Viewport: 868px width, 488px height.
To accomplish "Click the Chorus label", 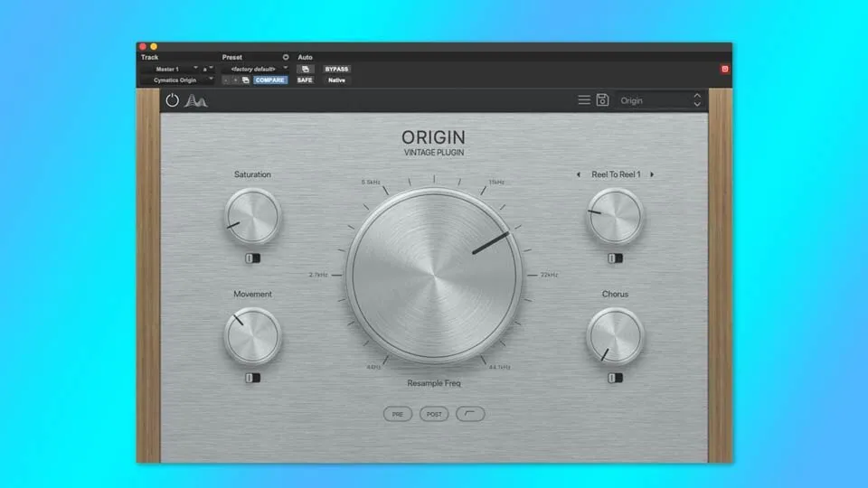I will pos(615,294).
